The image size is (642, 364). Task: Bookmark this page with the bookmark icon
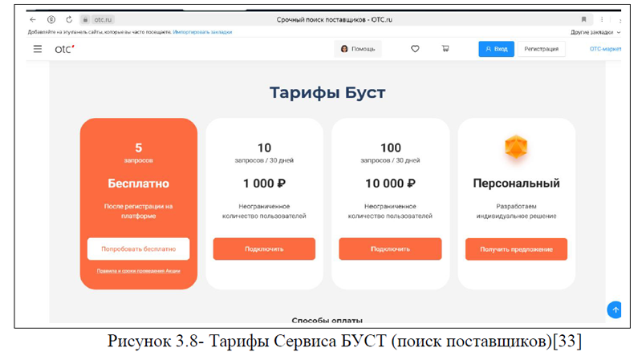[x=583, y=19]
